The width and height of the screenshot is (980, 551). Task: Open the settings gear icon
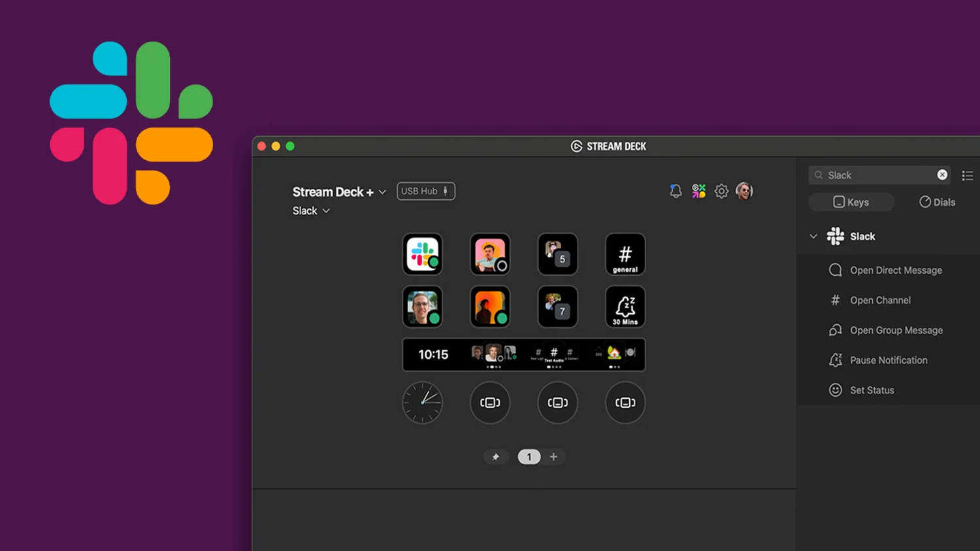721,192
